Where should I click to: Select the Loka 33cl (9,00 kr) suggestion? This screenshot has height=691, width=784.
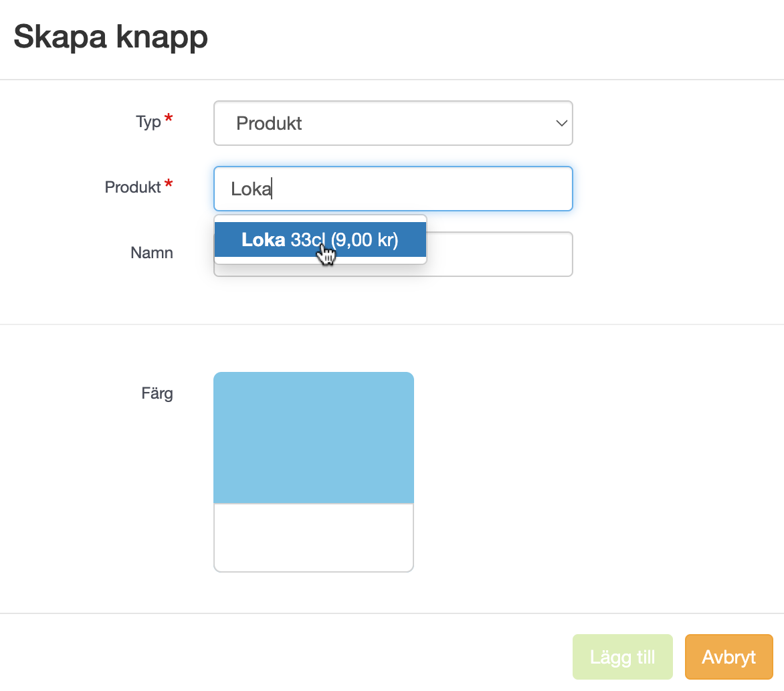point(320,239)
